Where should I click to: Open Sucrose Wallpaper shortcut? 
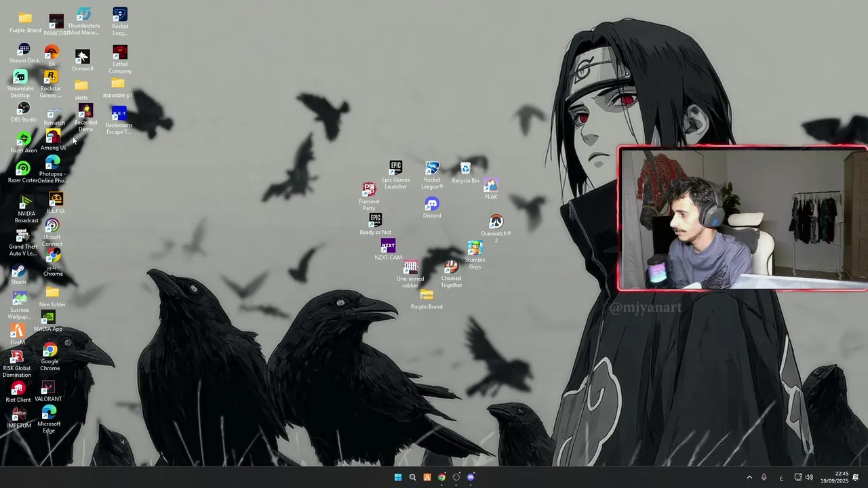[x=20, y=306]
